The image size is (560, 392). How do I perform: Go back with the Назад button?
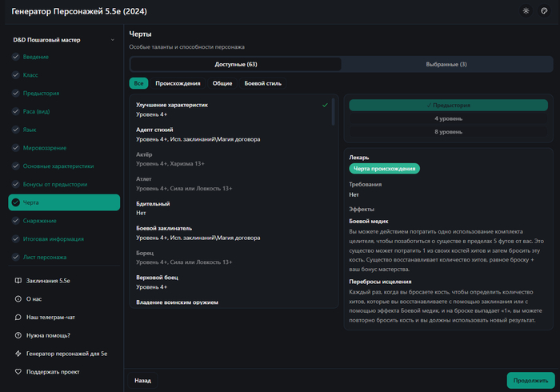[x=142, y=381]
